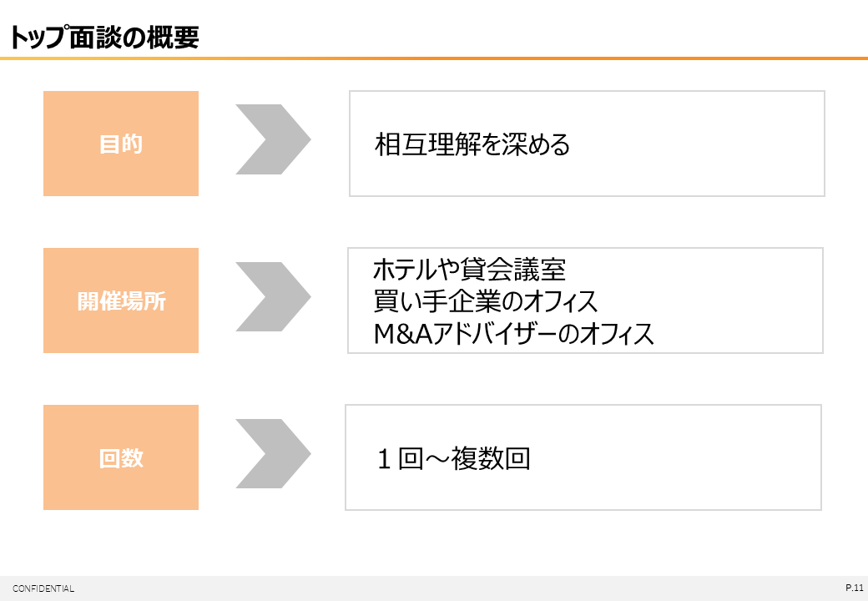Select the orange 開催場所 label box
This screenshot has width=868, height=601.
(x=121, y=300)
